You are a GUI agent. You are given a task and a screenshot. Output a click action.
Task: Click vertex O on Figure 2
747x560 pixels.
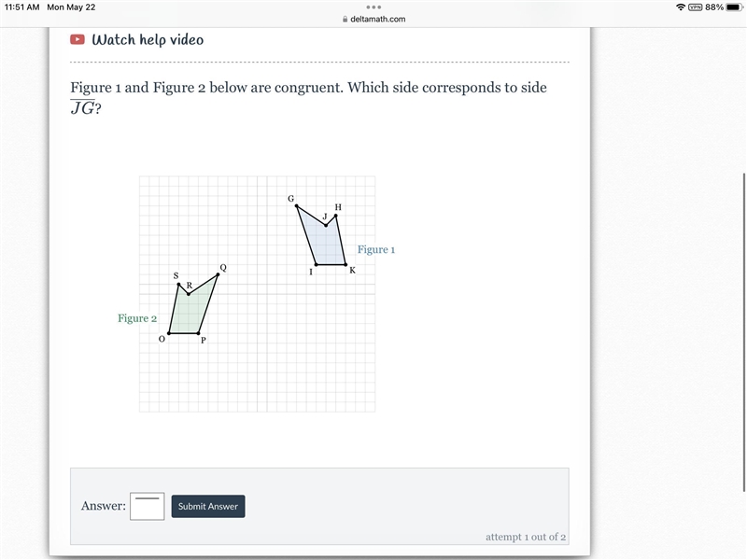coord(169,333)
